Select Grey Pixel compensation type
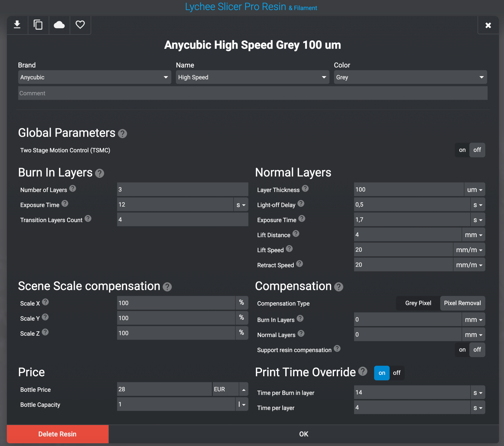The image size is (504, 446). click(418, 303)
